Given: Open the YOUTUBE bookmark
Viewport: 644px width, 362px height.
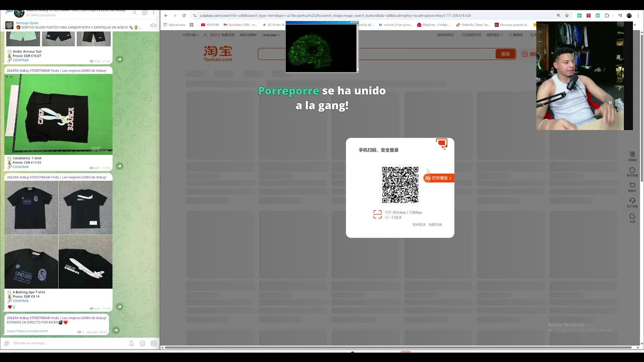Looking at the screenshot, I should (210, 25).
